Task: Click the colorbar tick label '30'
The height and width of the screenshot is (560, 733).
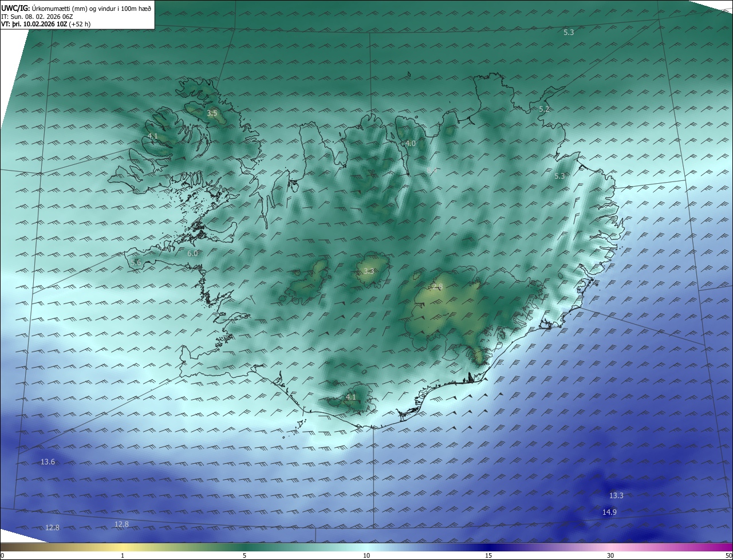Action: (x=610, y=555)
